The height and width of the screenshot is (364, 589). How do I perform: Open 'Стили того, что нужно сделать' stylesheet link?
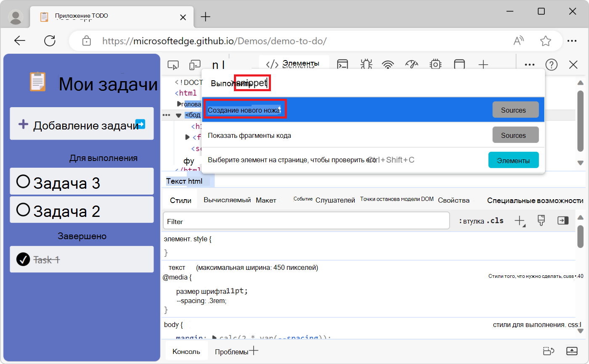click(x=536, y=276)
